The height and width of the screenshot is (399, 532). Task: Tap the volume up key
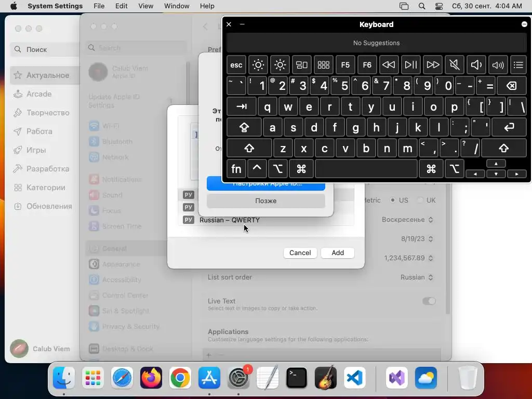[x=498, y=65]
